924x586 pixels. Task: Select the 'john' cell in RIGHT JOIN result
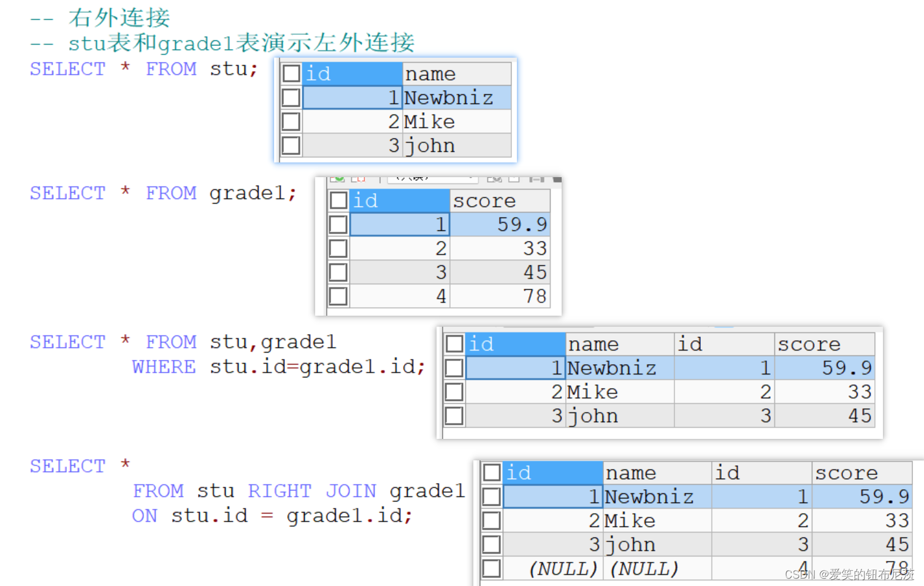pos(657,544)
